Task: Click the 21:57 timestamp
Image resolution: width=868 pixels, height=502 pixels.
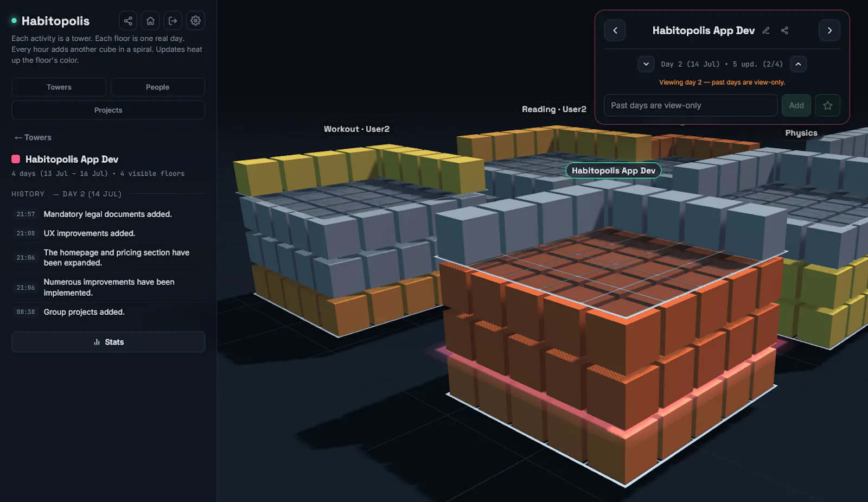Action: pyautogui.click(x=25, y=214)
